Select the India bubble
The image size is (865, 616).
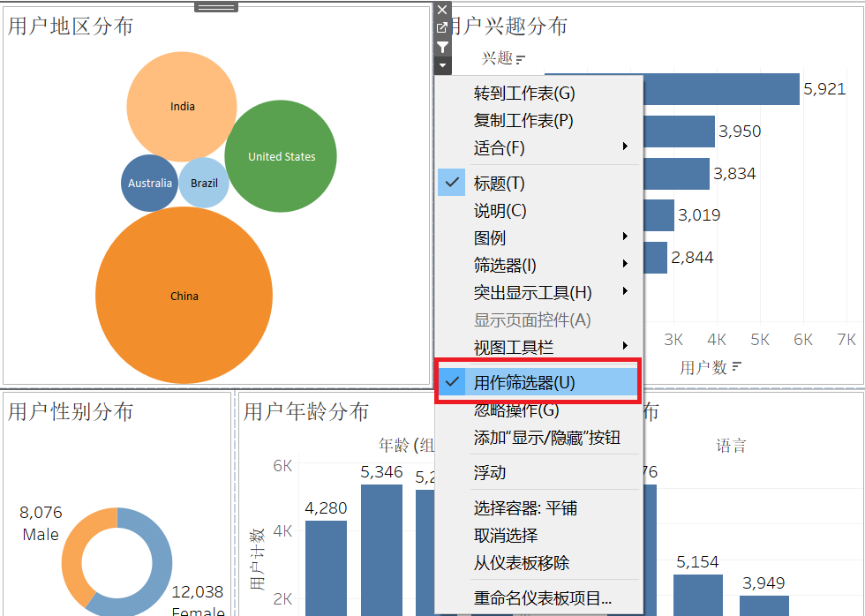click(x=182, y=107)
